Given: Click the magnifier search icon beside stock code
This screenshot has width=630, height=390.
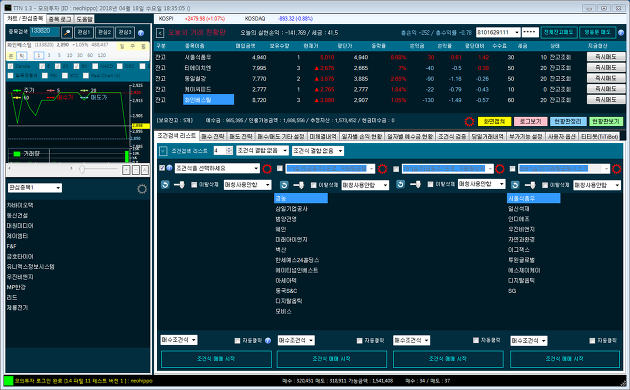Looking at the screenshot, I should coord(67,33).
